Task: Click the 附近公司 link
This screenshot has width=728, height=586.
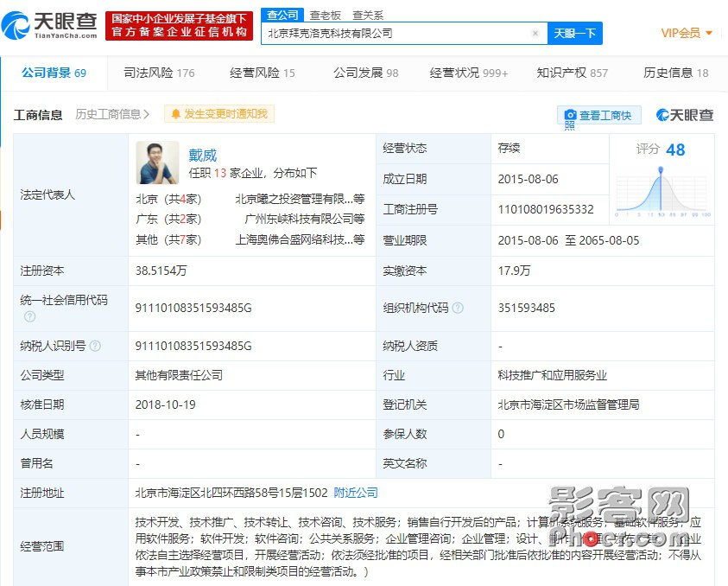Action: point(356,493)
